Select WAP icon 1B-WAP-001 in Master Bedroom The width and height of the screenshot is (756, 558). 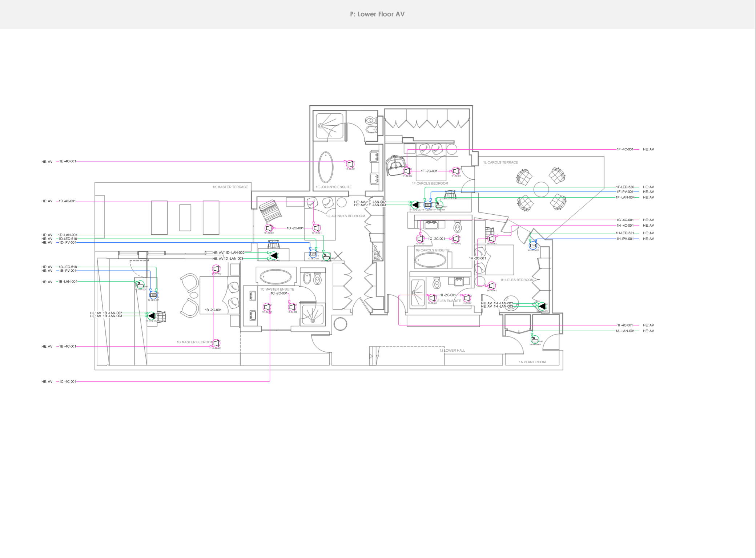click(140, 284)
